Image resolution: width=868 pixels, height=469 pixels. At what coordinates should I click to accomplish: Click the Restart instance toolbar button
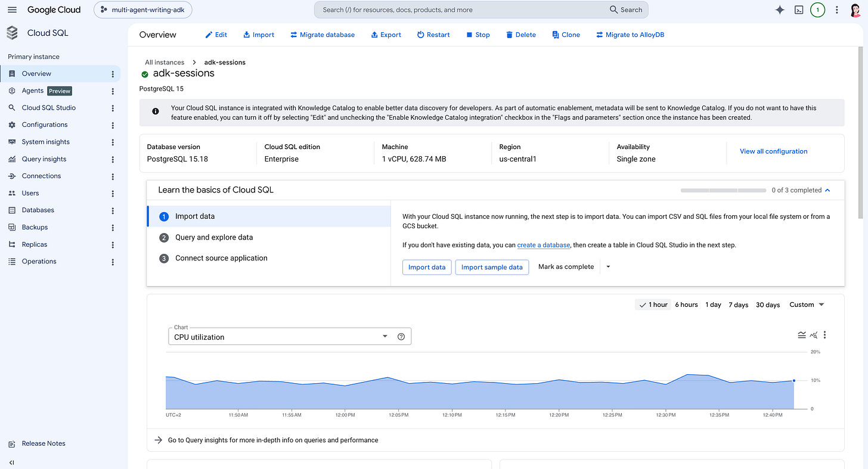click(x=433, y=35)
